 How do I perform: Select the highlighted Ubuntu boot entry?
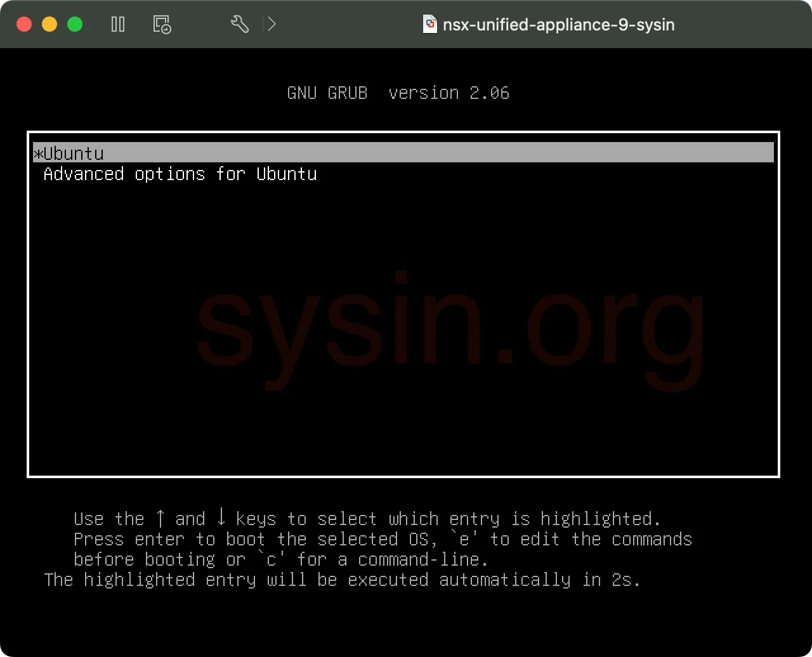[x=403, y=153]
